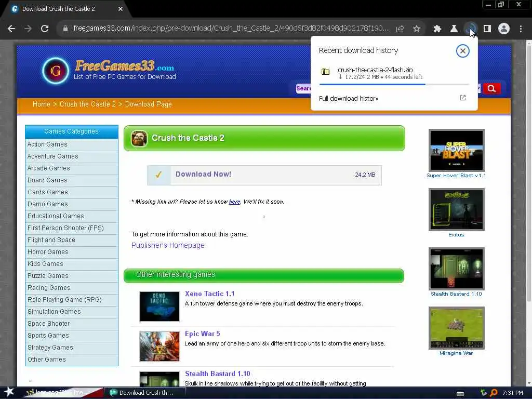This screenshot has width=532, height=399.
Task: Open Demo Games category
Action: pyautogui.click(x=72, y=204)
